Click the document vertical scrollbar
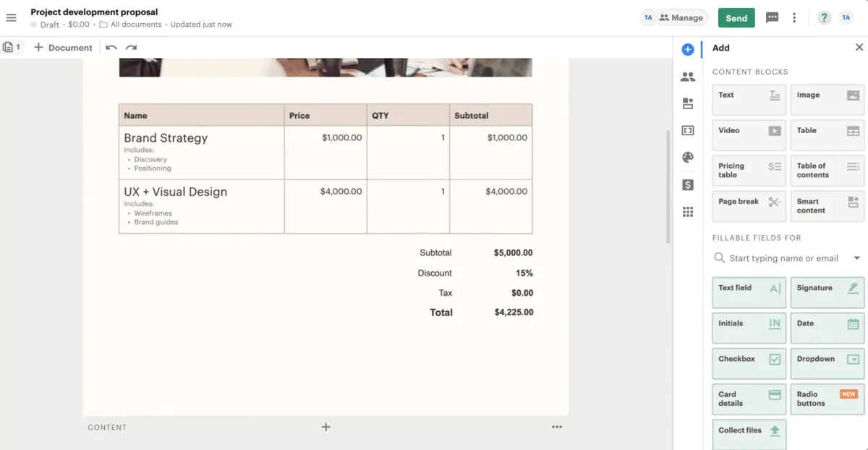868x450 pixels. [668, 187]
